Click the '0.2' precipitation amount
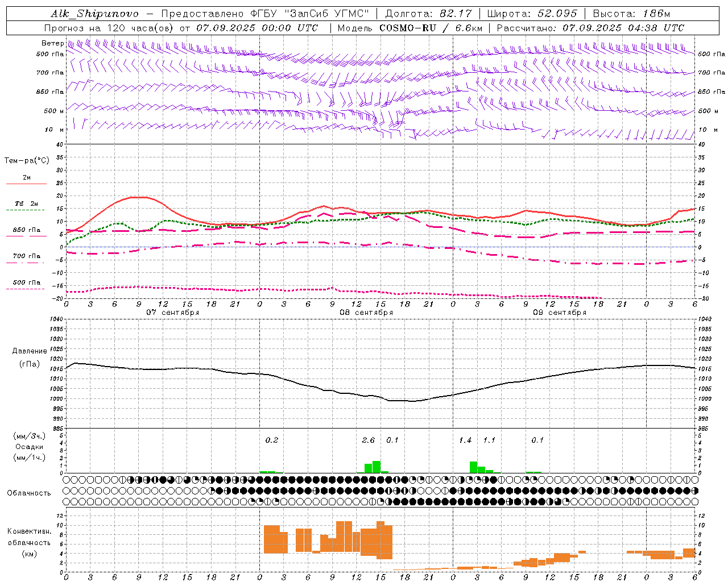This screenshot has height=582, width=728. click(x=272, y=440)
